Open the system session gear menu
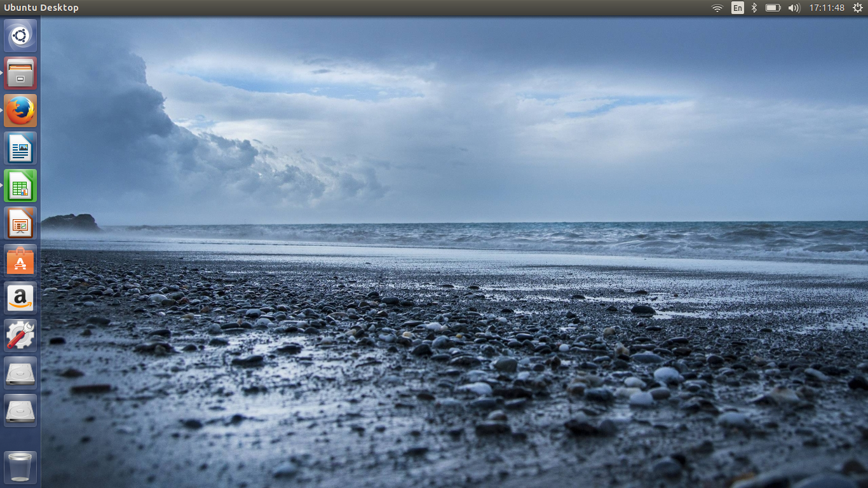The image size is (868, 488). [x=857, y=8]
